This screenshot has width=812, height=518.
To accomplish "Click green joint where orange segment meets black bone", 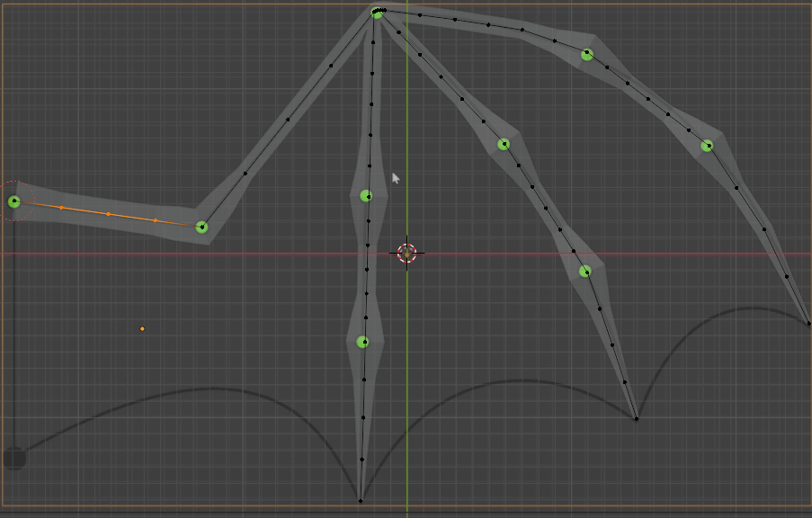I will point(202,227).
